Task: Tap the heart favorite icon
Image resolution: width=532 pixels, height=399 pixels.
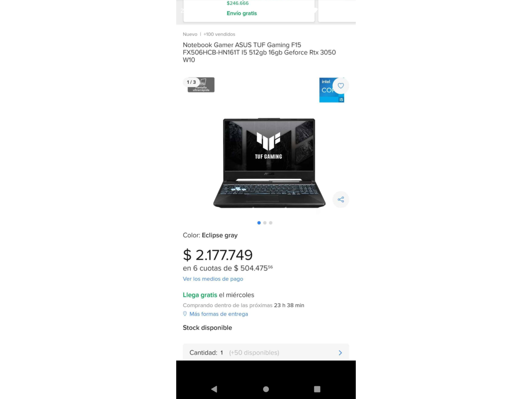Action: point(341,86)
